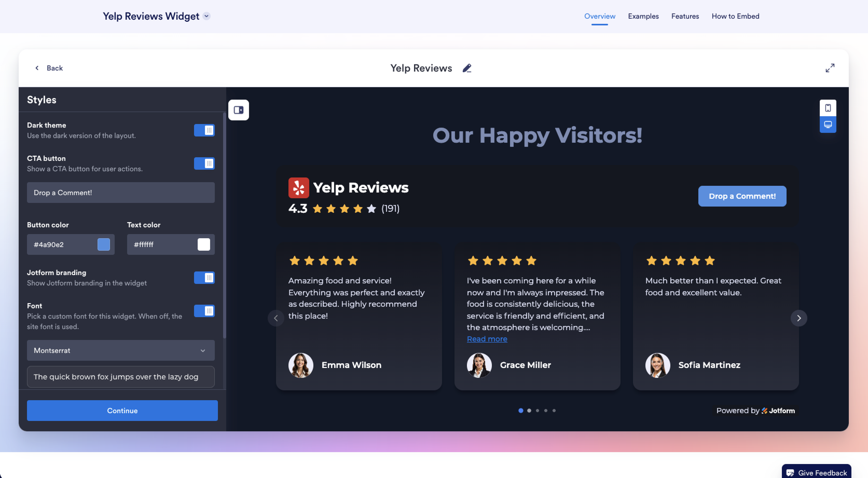Image resolution: width=868 pixels, height=478 pixels.
Task: Open the Yelp Reviews Widget dropdown
Action: pyautogui.click(x=206, y=16)
